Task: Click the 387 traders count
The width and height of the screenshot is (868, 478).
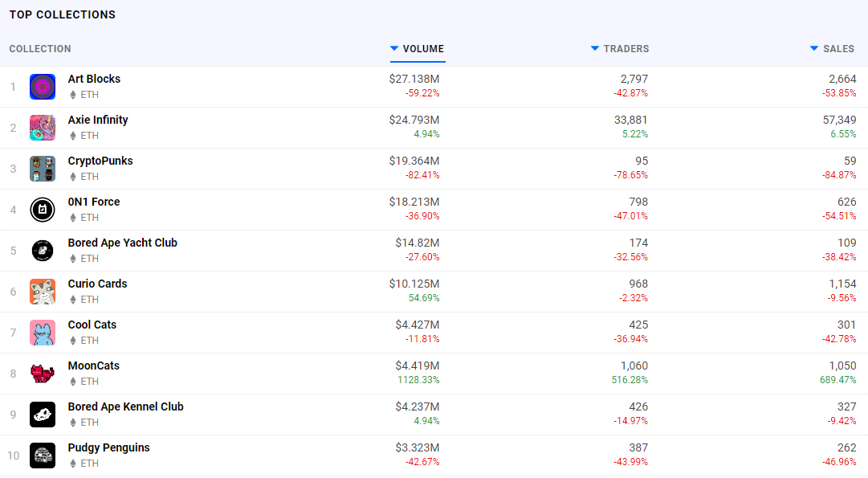Action: (x=638, y=447)
